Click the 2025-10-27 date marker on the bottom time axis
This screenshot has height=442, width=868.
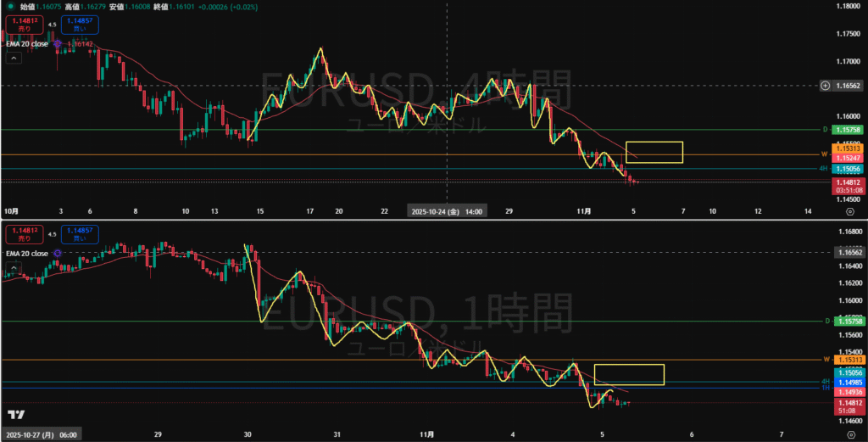42,435
